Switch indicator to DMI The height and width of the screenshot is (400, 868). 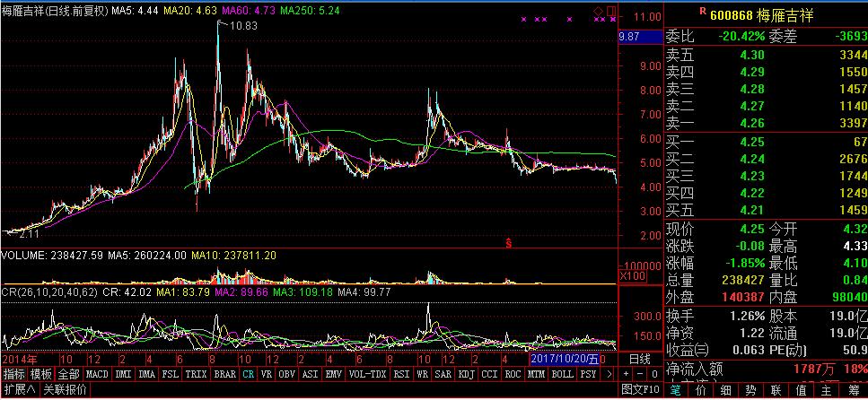click(124, 374)
